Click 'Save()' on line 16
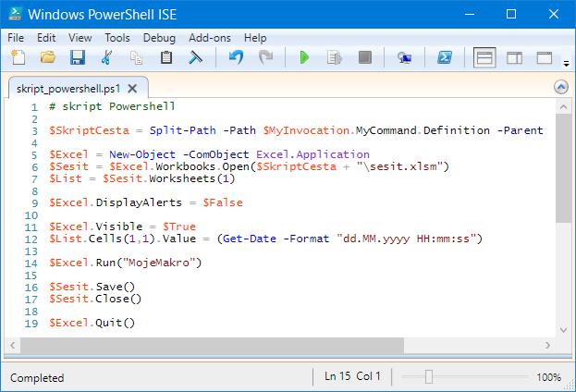This screenshot has width=576, height=392. click(116, 287)
